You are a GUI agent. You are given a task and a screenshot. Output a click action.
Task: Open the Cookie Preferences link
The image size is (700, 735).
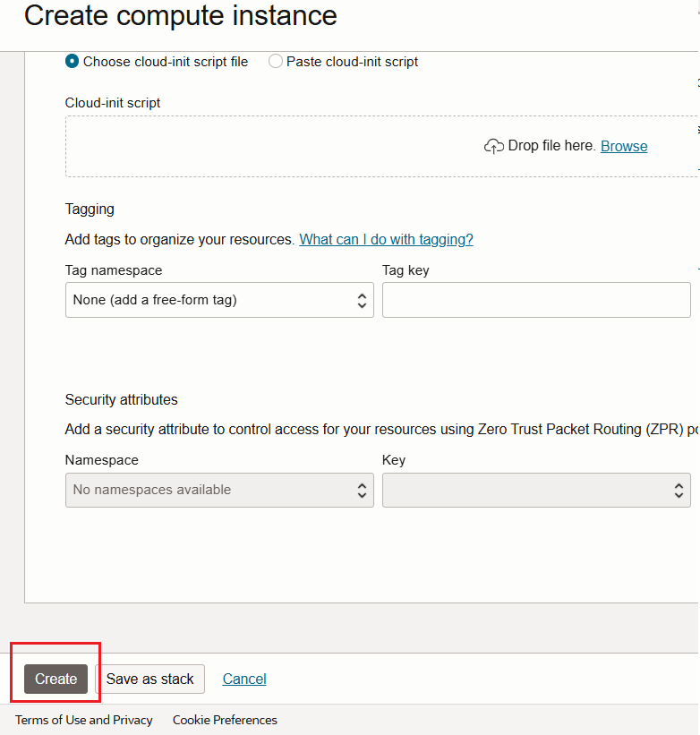[x=225, y=720]
